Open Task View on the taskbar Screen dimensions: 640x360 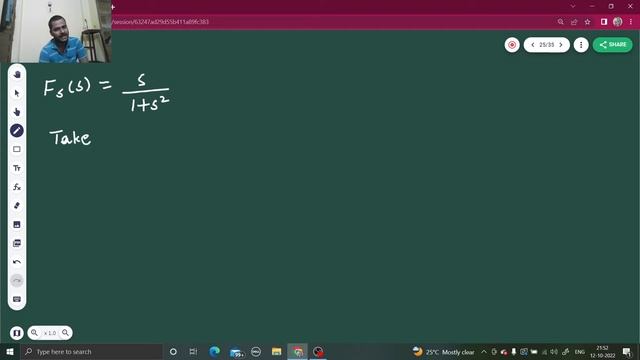(x=193, y=351)
